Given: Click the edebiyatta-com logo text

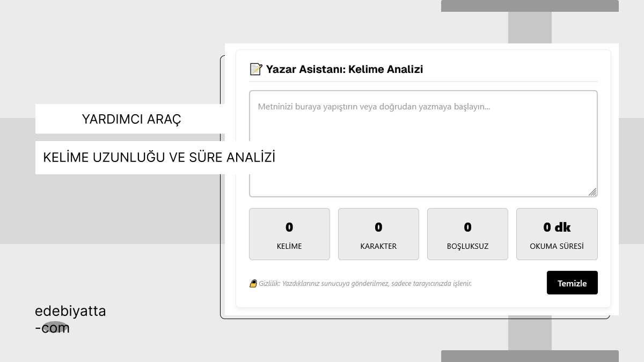Looking at the screenshot, I should click(70, 319).
